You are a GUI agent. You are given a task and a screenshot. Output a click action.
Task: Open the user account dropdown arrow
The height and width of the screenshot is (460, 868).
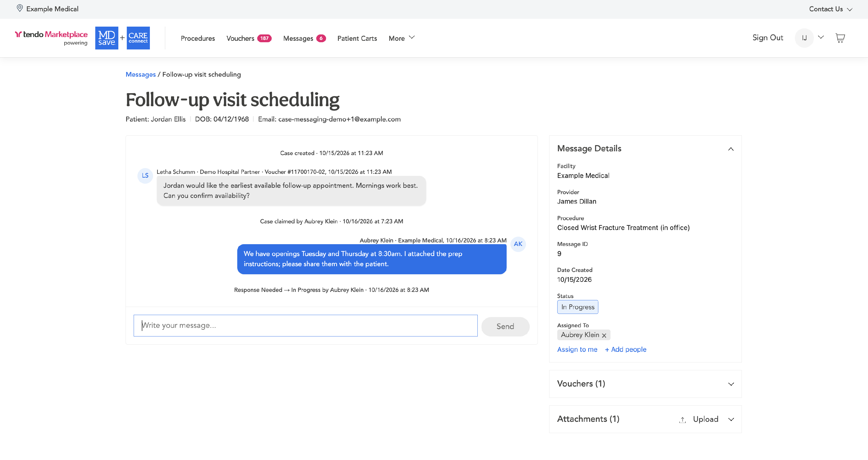point(821,37)
